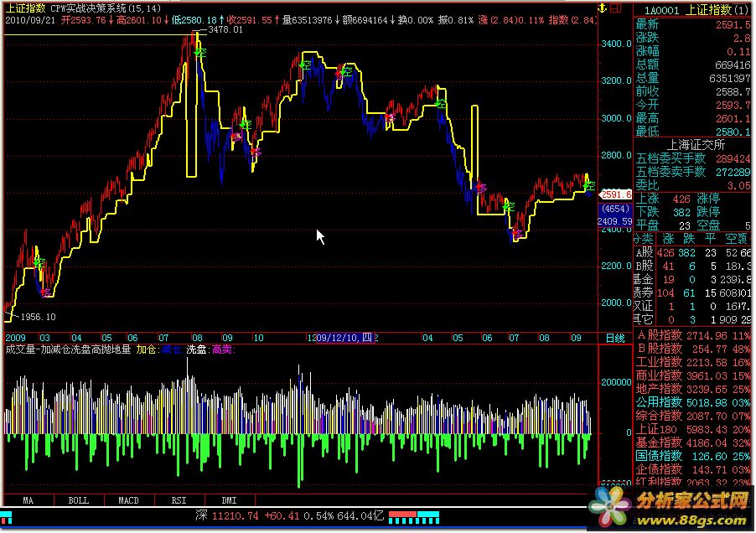
Task: Click the yellow 加仓 legend label
Action: point(147,349)
